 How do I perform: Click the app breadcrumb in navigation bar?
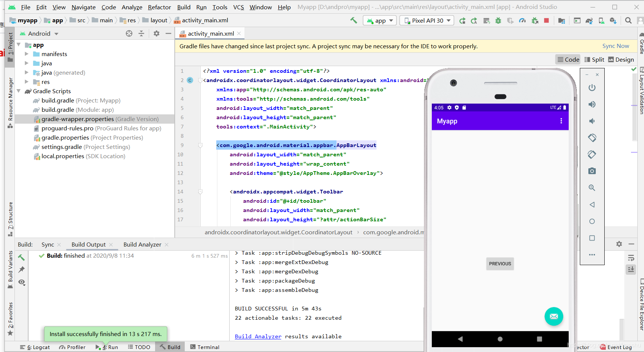(53, 20)
